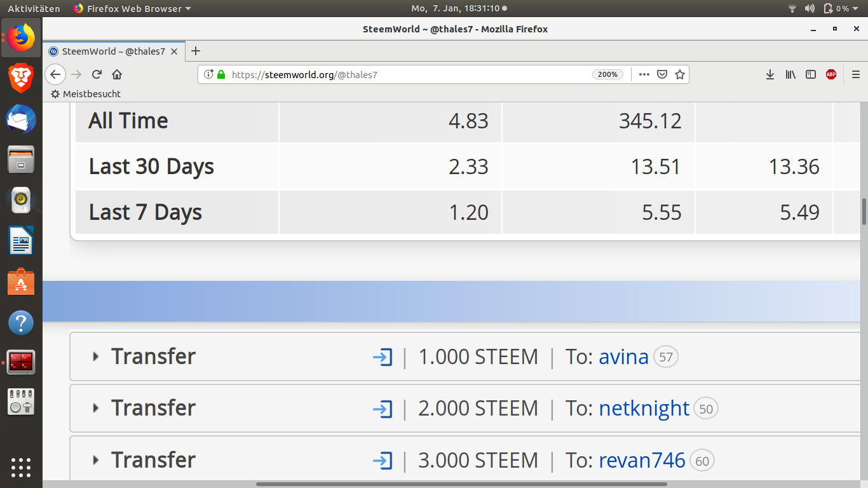Select the SteemWorld ~ @thales7 tab
This screenshot has height=488, width=868.
point(114,51)
